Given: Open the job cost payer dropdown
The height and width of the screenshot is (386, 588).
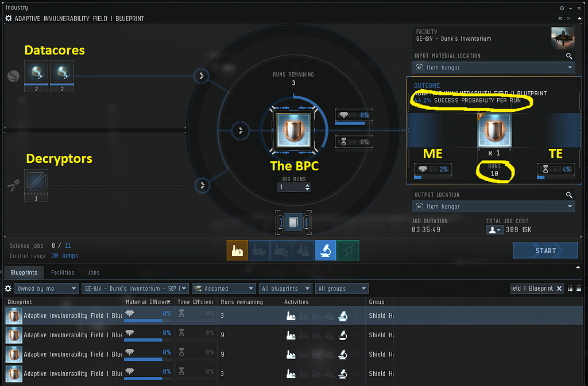Looking at the screenshot, I should [494, 230].
